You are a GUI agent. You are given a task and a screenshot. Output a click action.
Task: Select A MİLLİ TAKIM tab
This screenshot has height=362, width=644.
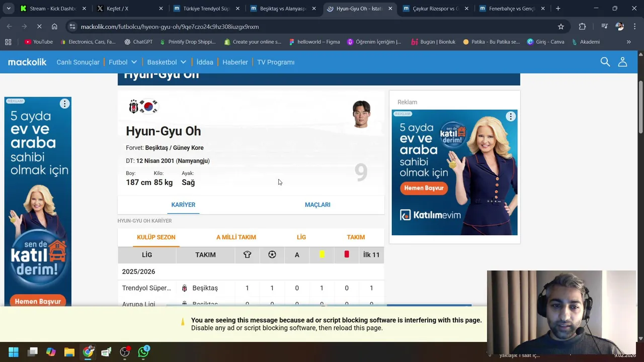click(236, 237)
